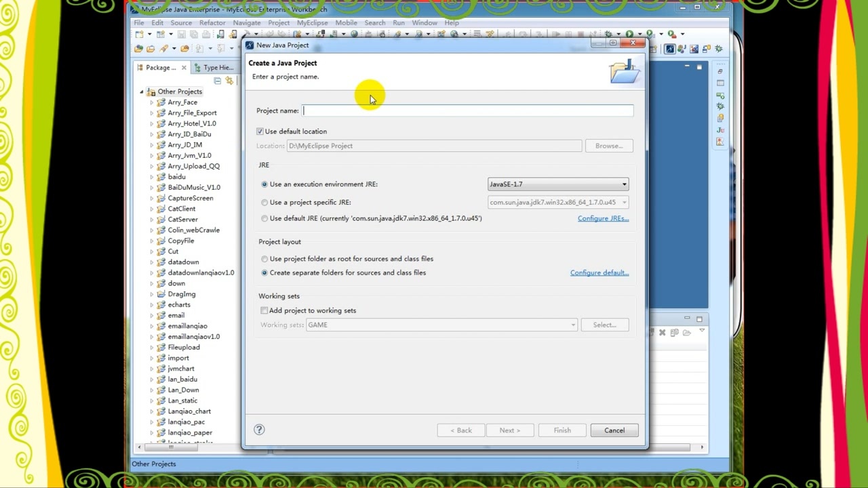The image size is (868, 488).
Task: Click the Save All toolbar icon
Action: pyautogui.click(x=194, y=34)
